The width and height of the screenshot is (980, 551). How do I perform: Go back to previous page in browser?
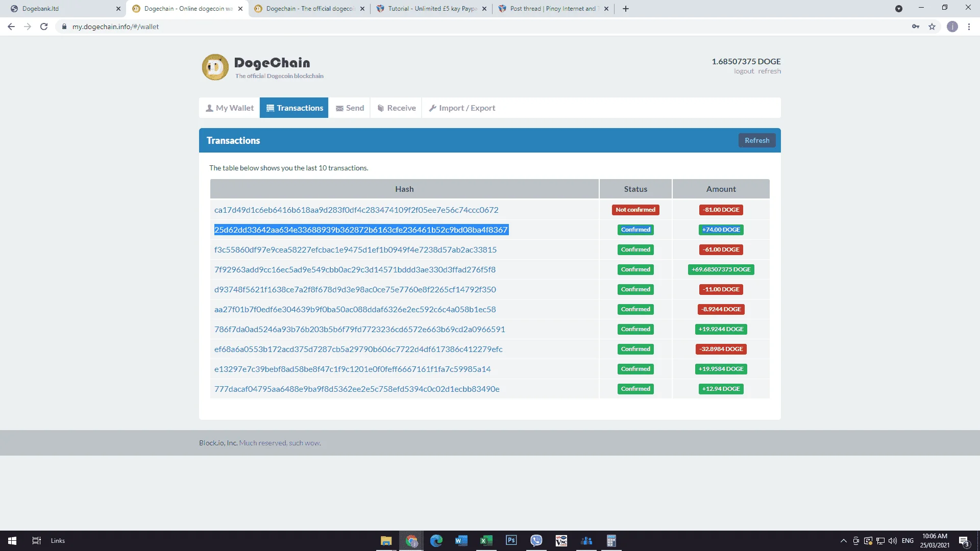[x=11, y=27]
